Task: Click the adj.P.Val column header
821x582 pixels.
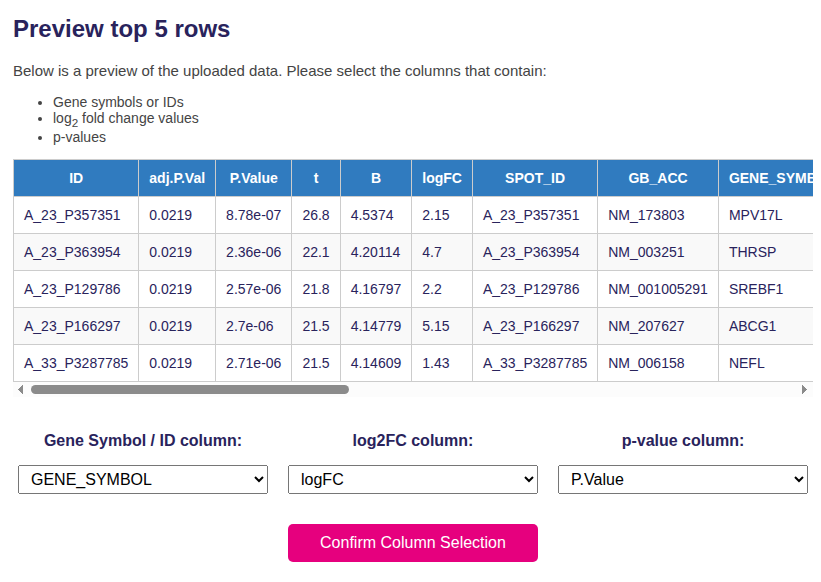Action: [x=177, y=178]
